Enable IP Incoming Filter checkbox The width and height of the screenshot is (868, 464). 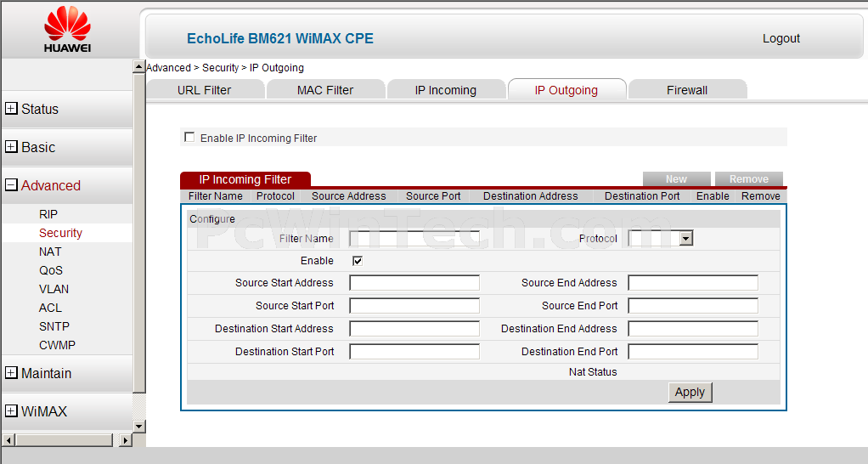pyautogui.click(x=189, y=137)
